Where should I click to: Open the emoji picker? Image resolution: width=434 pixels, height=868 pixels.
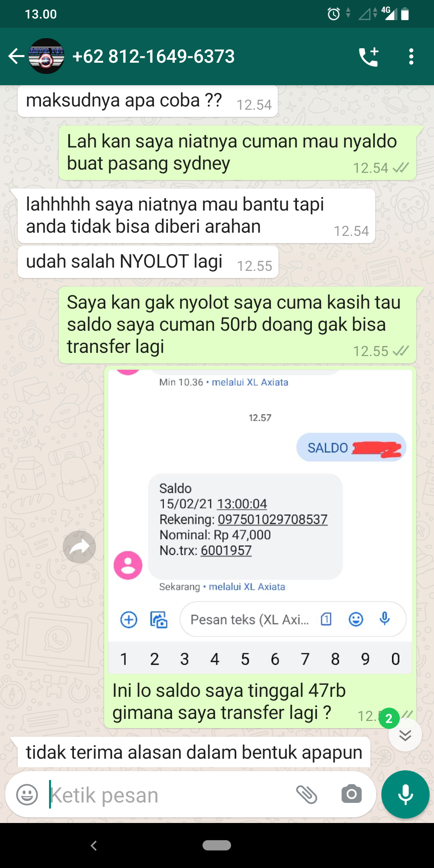tap(27, 794)
